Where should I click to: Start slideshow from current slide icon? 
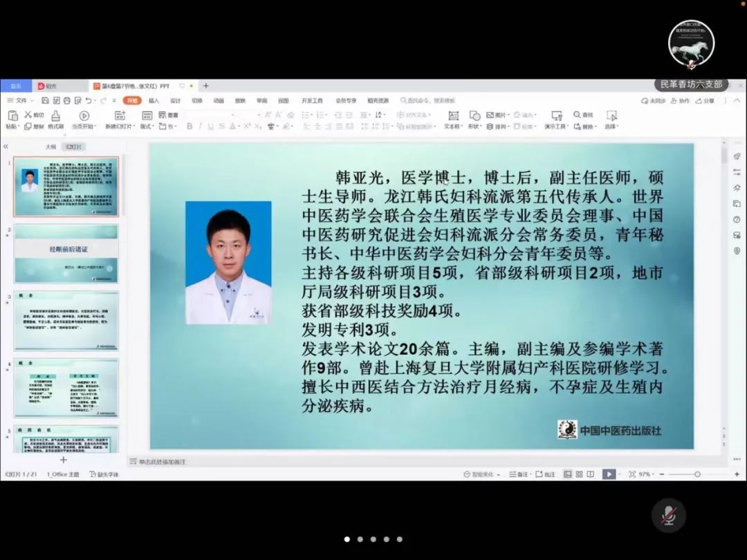pyautogui.click(x=84, y=115)
